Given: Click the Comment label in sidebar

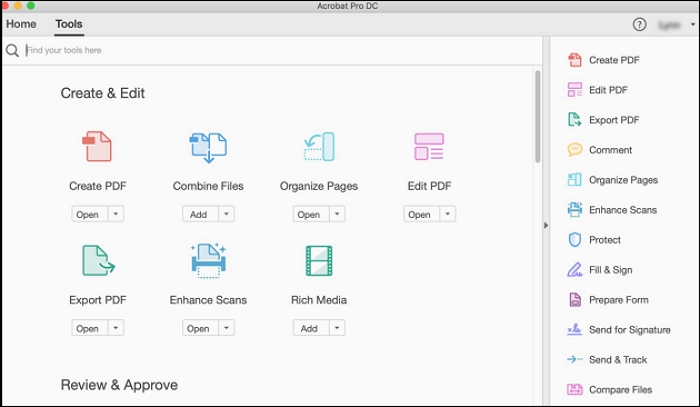Looking at the screenshot, I should click(x=610, y=150).
